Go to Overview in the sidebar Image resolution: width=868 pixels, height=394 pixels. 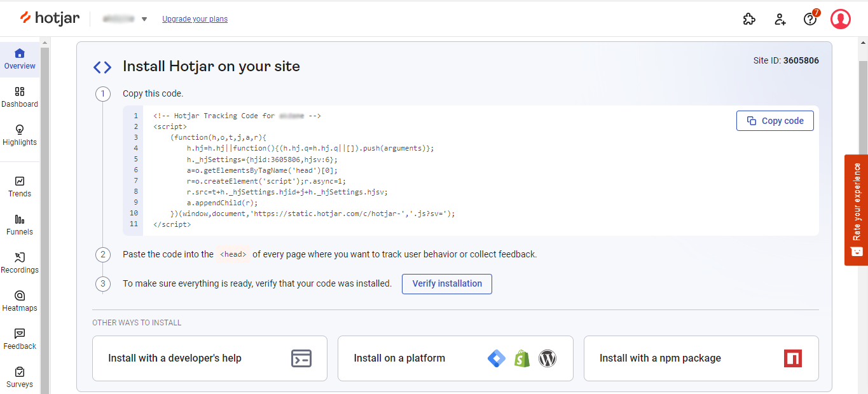(20, 59)
